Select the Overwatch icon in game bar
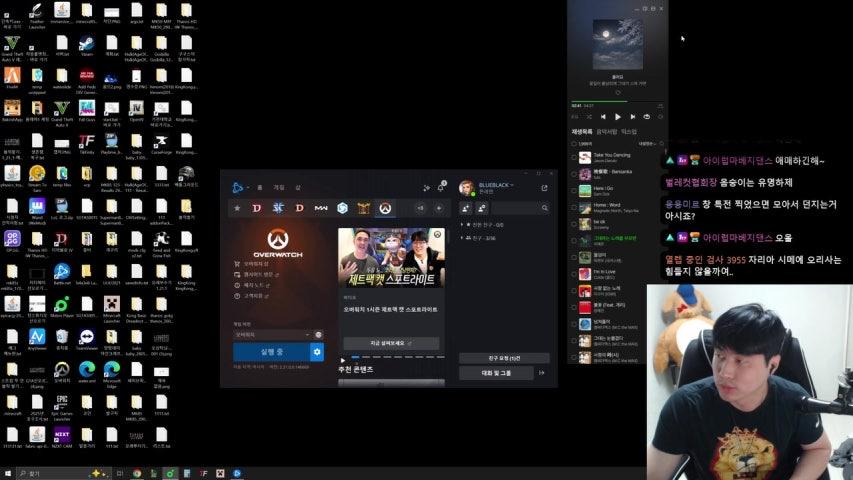Screen dimensions: 853x480 click(385, 208)
